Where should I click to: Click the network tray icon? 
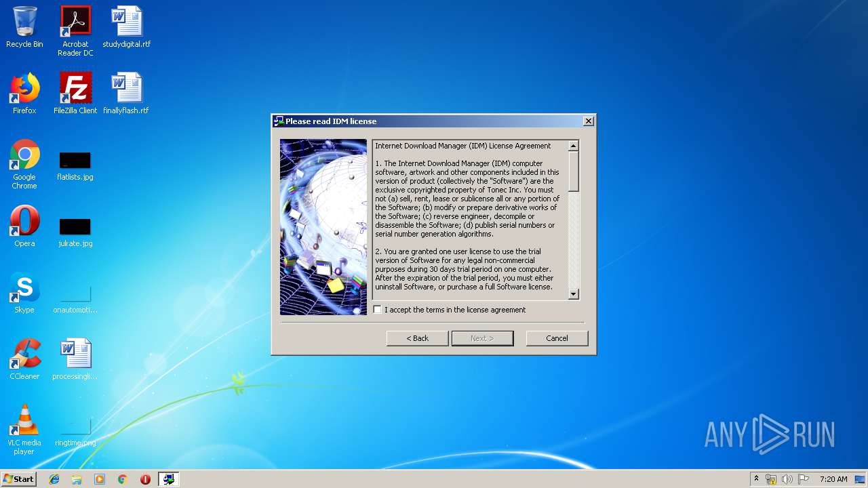click(771, 479)
